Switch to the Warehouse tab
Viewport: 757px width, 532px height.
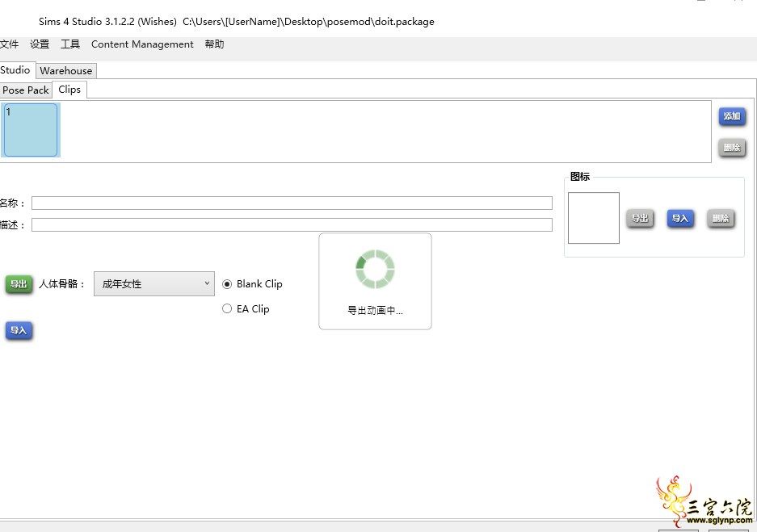(x=66, y=71)
